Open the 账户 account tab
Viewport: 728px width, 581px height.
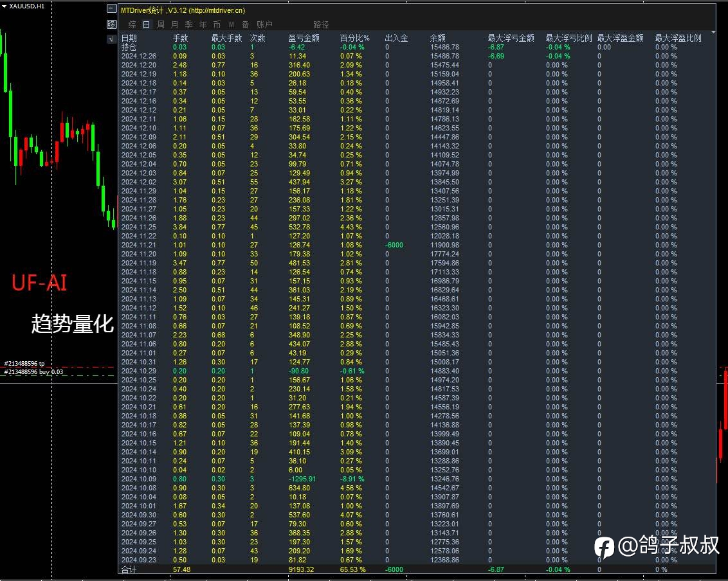tap(265, 24)
